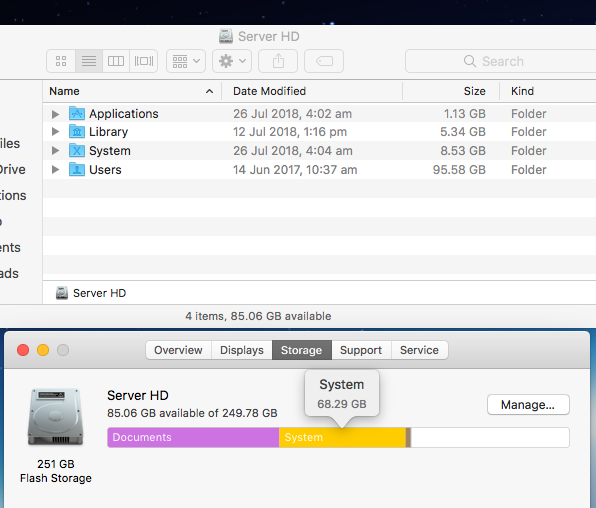Screen dimensions: 596x508
Task: Select the System folder icon
Action: coord(77,150)
